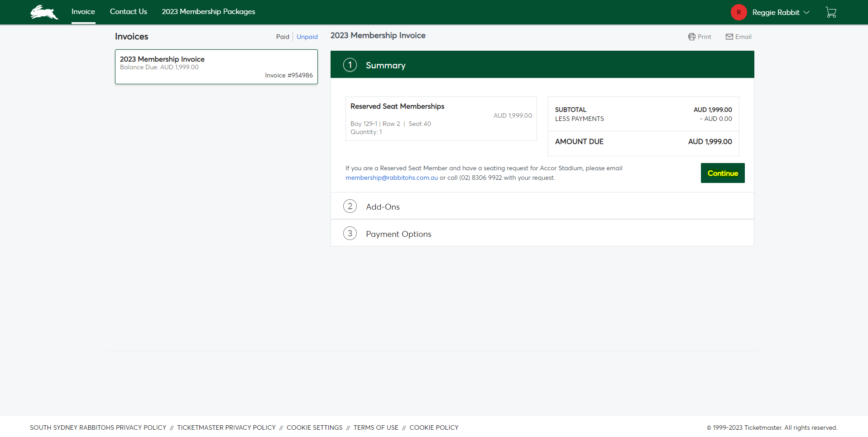Click the Payment Options step number circle
This screenshot has height=437, width=868.
(x=350, y=233)
